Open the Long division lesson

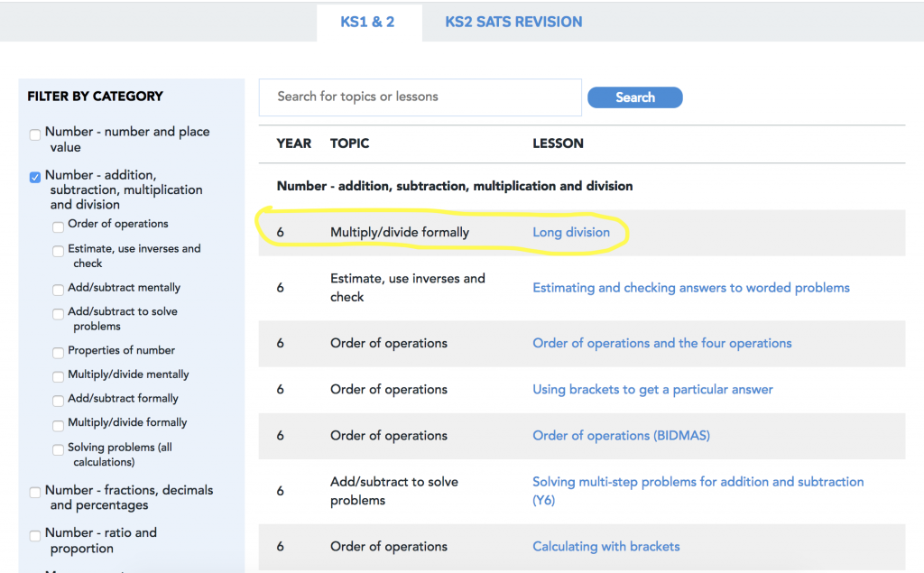571,232
